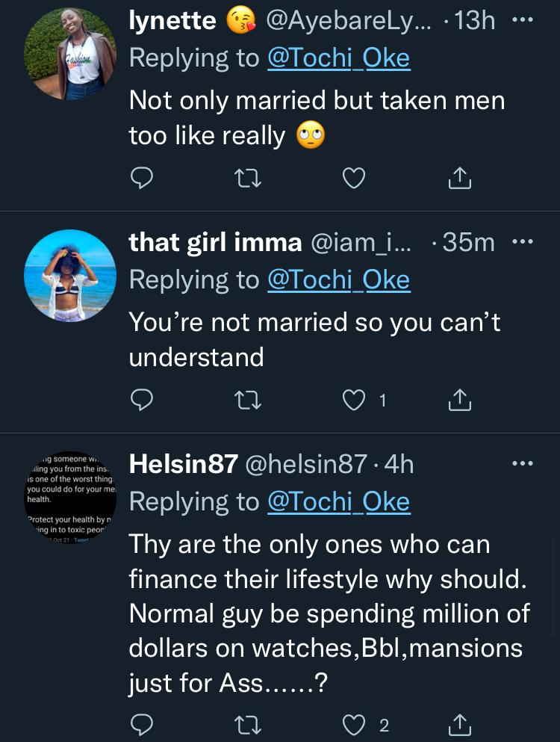Screen dimensions: 560x742
Task: Like lynette's reply
Action: pyautogui.click(x=353, y=178)
